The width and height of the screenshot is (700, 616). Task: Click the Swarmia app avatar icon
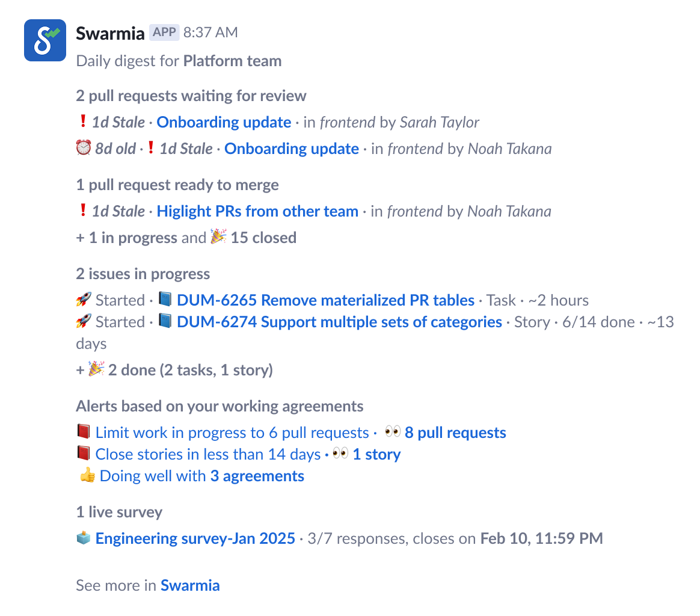pos(45,40)
